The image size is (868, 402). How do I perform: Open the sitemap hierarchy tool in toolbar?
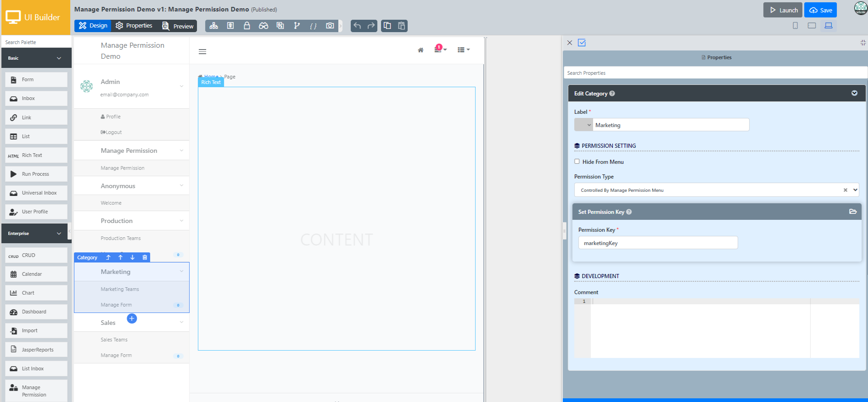pos(214,26)
